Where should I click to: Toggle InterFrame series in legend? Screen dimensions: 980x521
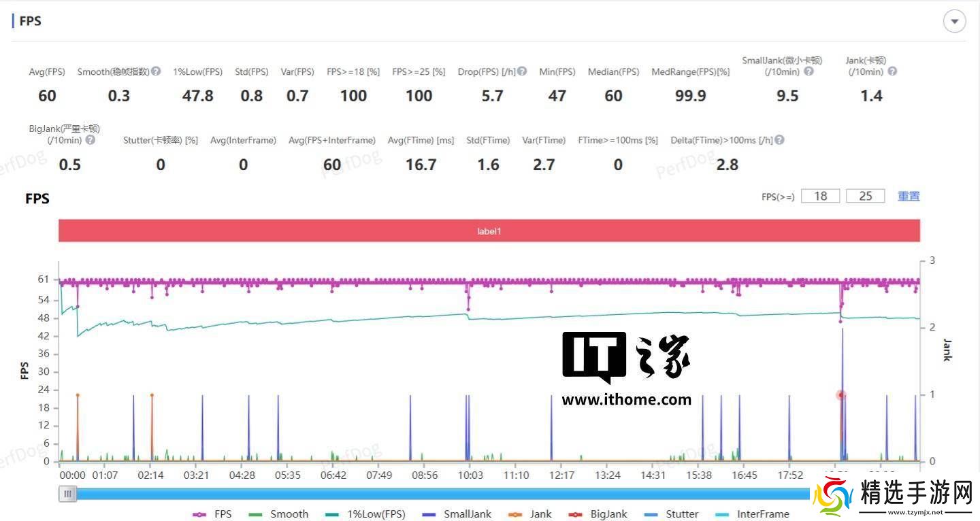752,514
